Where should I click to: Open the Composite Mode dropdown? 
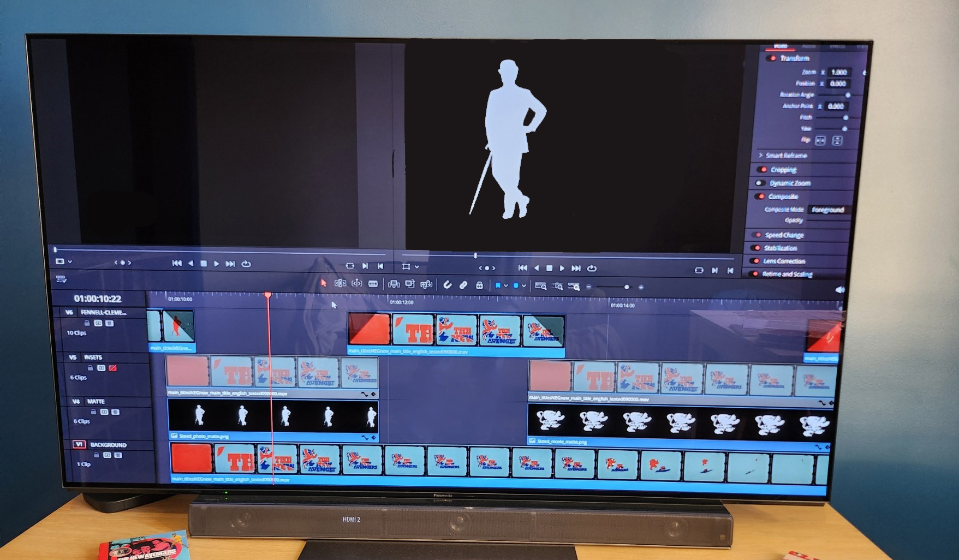pos(827,210)
